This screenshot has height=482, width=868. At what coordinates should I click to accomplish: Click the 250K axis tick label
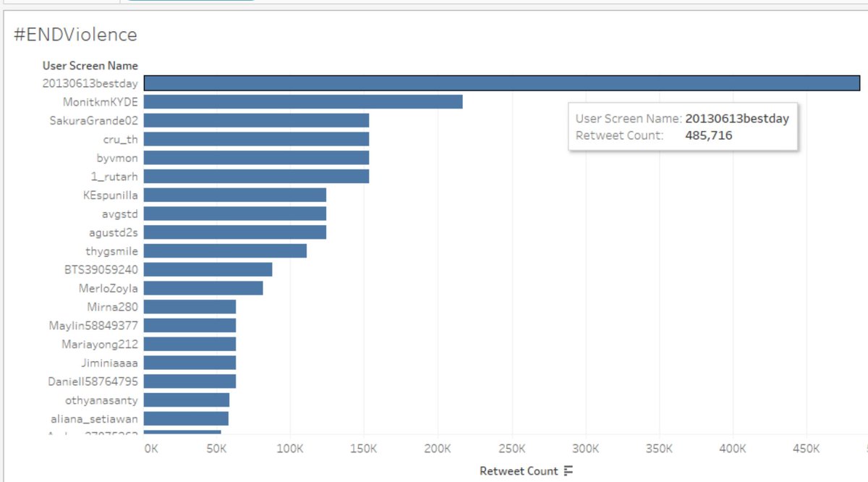click(x=511, y=449)
